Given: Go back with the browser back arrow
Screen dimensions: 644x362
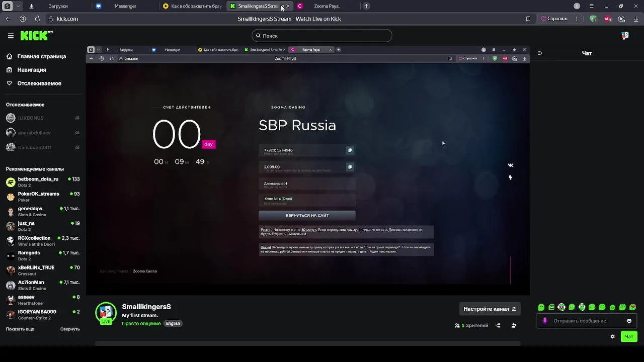Looking at the screenshot, I should point(8,19).
